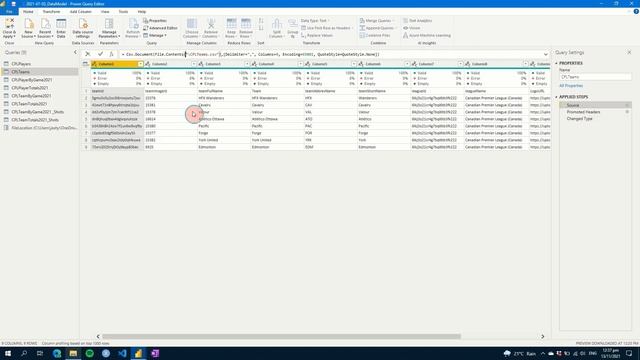Screen dimensions: 640x360
Task: Click the horizontal scrollbar right arrow
Action: coord(542,336)
